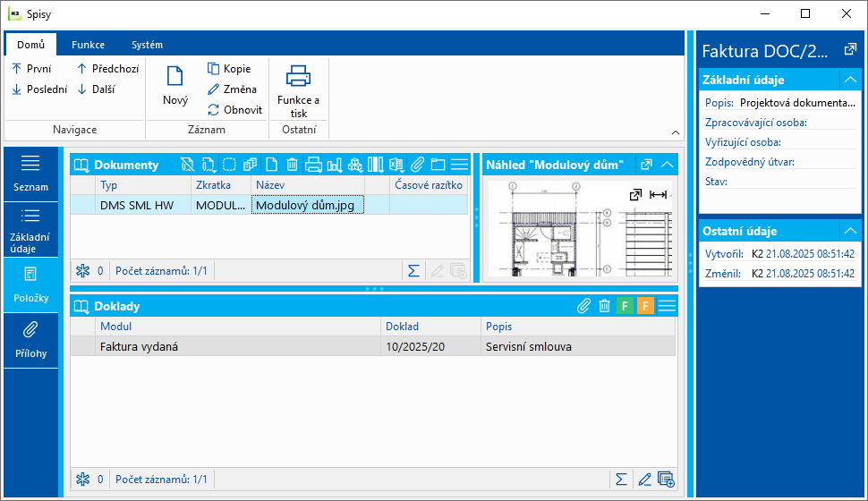The image size is (868, 501).
Task: Switch to the Domů ribbon tab
Action: pyautogui.click(x=31, y=45)
